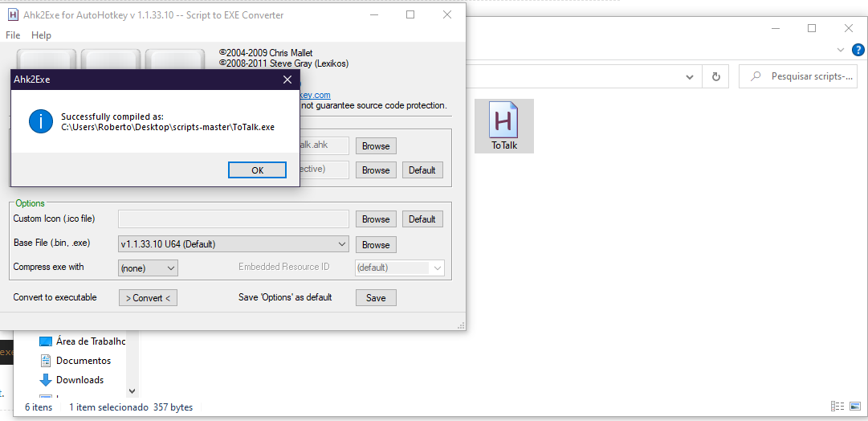Save Options as default
The image size is (868, 421).
(376, 297)
